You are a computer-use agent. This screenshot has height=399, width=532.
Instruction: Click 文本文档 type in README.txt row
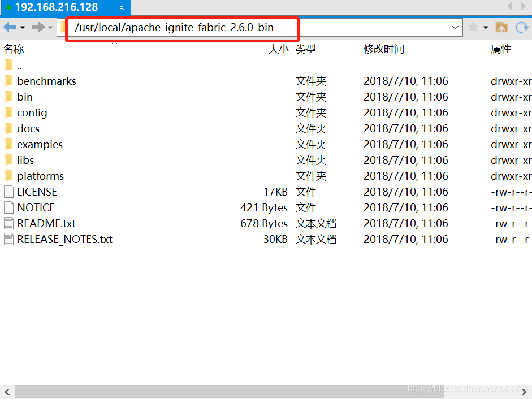click(x=316, y=224)
